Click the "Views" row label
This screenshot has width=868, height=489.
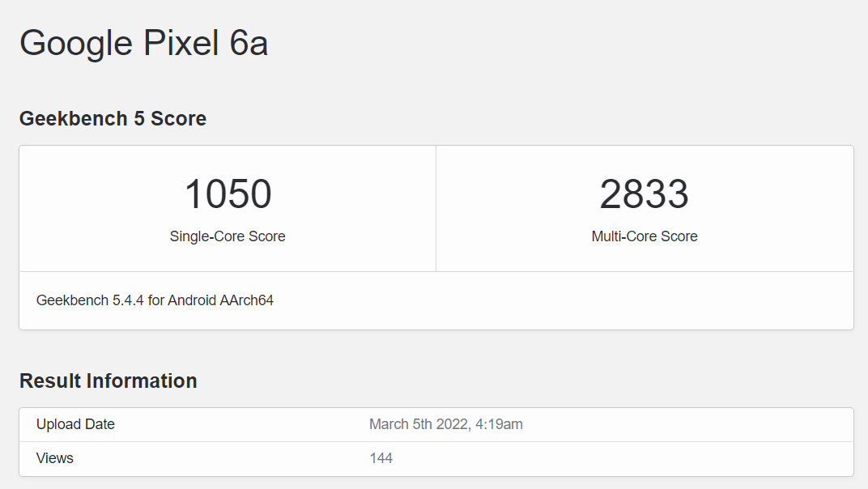point(55,458)
